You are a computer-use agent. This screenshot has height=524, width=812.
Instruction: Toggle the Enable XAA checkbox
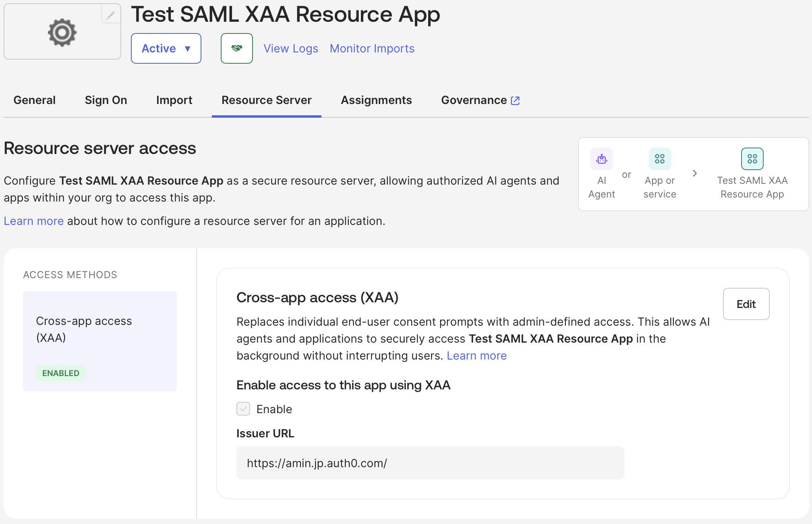[x=243, y=409]
